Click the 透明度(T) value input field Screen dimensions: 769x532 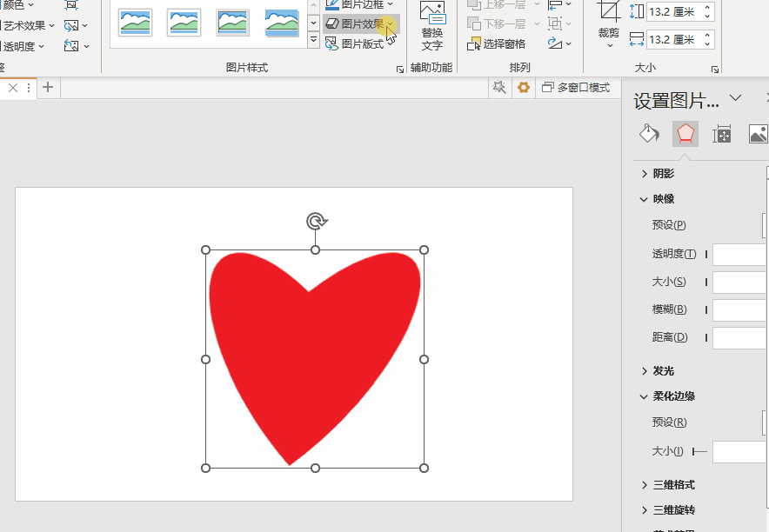(x=740, y=255)
